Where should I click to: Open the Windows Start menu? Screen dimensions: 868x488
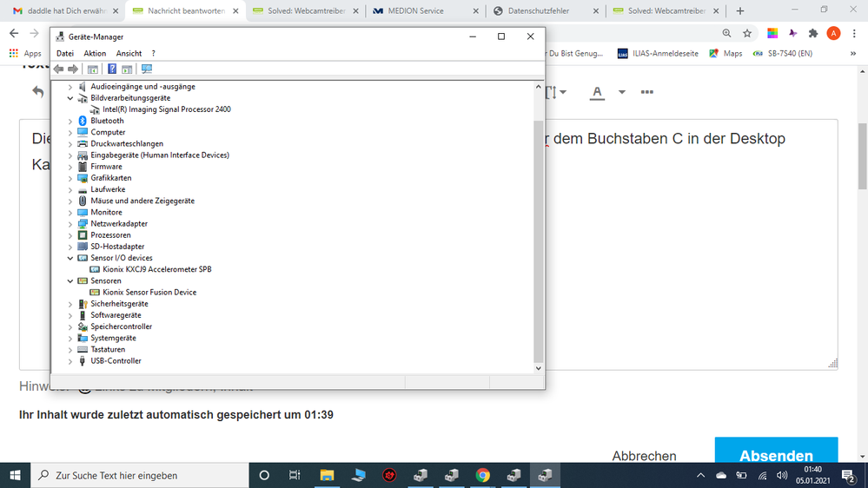point(15,475)
